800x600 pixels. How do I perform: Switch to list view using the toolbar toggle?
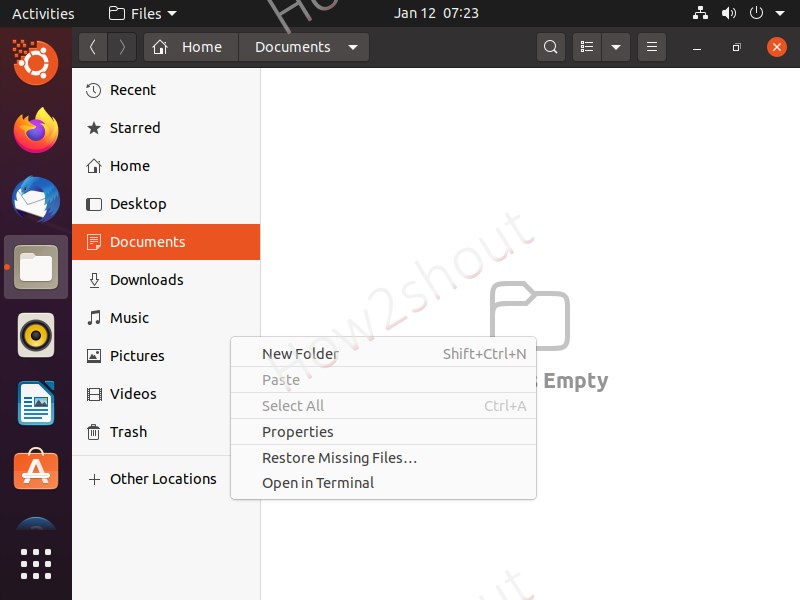[x=587, y=46]
